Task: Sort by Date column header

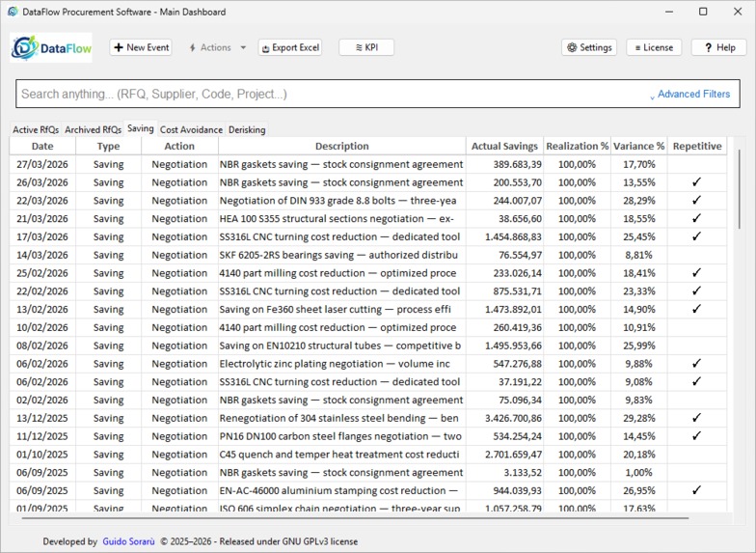Action: [42, 146]
